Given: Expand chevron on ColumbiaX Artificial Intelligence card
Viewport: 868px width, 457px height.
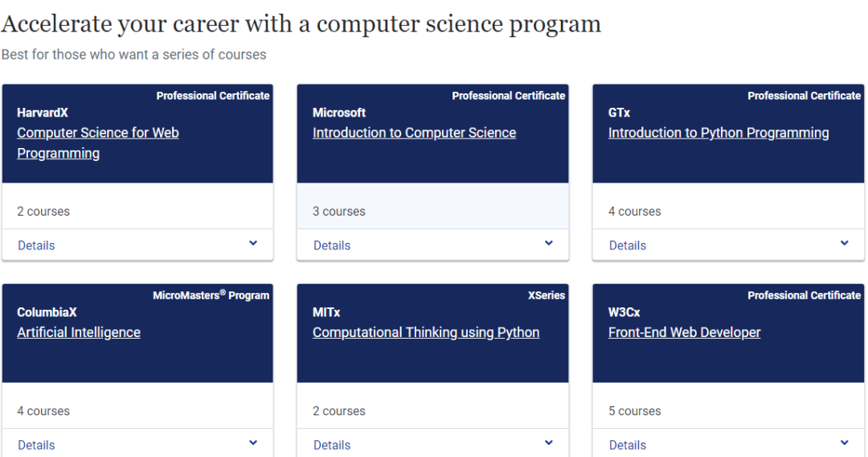Looking at the screenshot, I should pos(253,443).
